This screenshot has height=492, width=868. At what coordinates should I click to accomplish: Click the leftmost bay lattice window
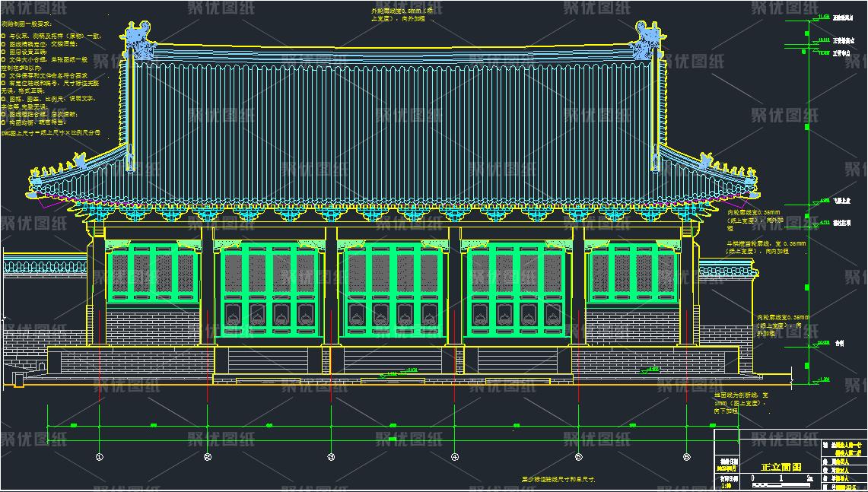click(154, 273)
